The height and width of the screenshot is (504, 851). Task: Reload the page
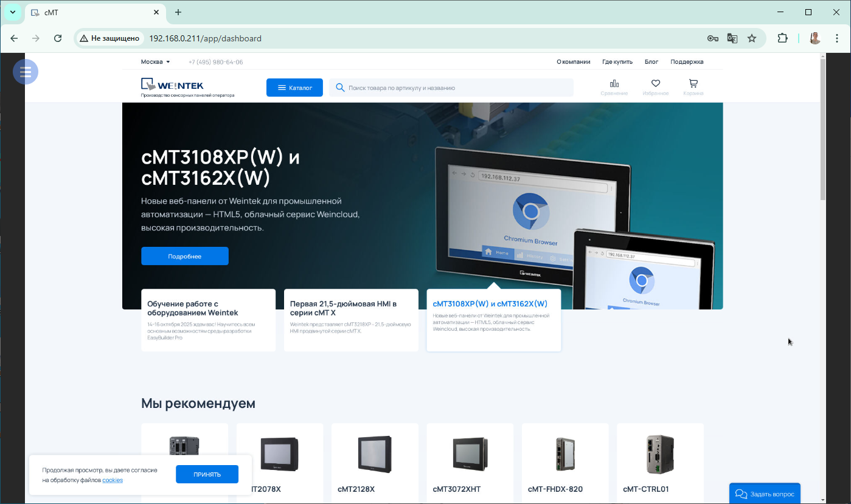click(58, 38)
